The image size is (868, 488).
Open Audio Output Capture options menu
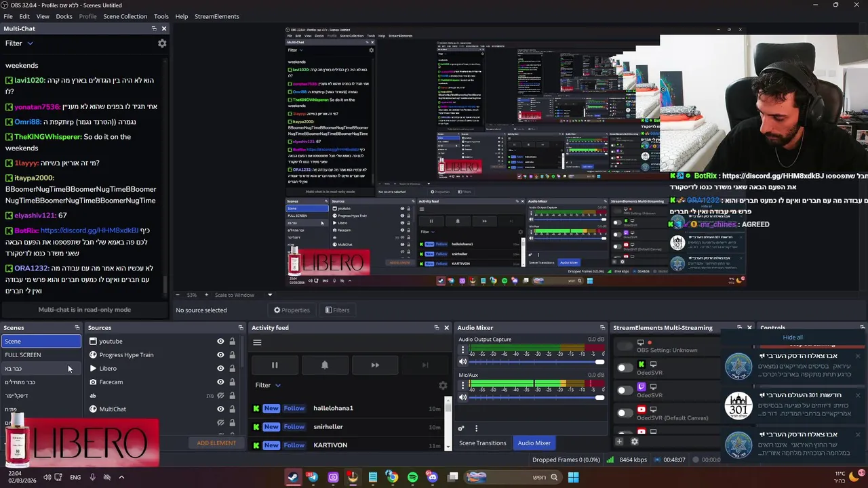tap(463, 350)
